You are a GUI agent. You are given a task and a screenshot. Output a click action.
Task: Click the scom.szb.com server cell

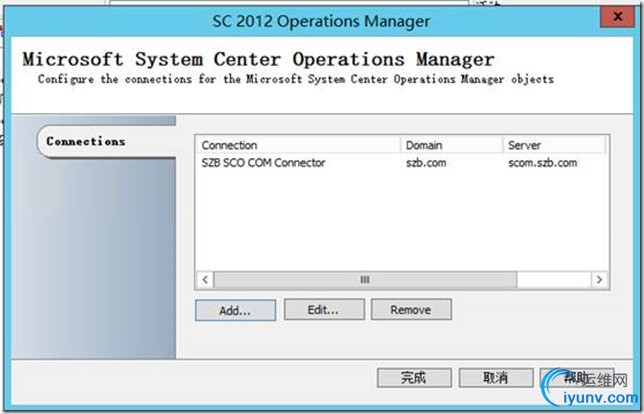(543, 163)
